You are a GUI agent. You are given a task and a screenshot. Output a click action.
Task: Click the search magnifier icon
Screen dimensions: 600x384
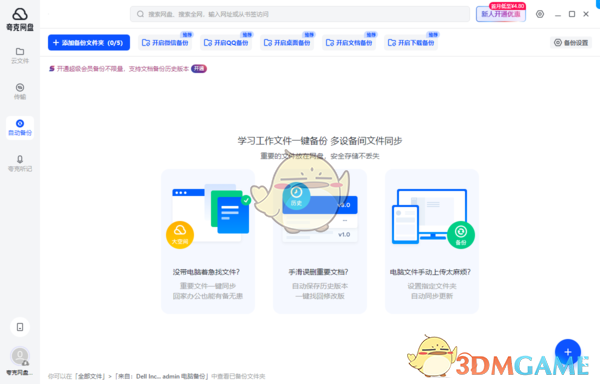point(140,14)
